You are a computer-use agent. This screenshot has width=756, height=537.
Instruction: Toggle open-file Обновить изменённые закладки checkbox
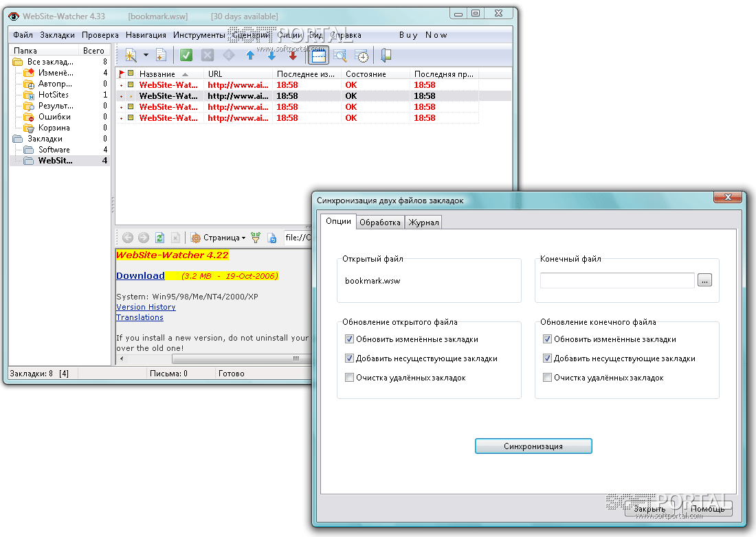[x=350, y=339]
